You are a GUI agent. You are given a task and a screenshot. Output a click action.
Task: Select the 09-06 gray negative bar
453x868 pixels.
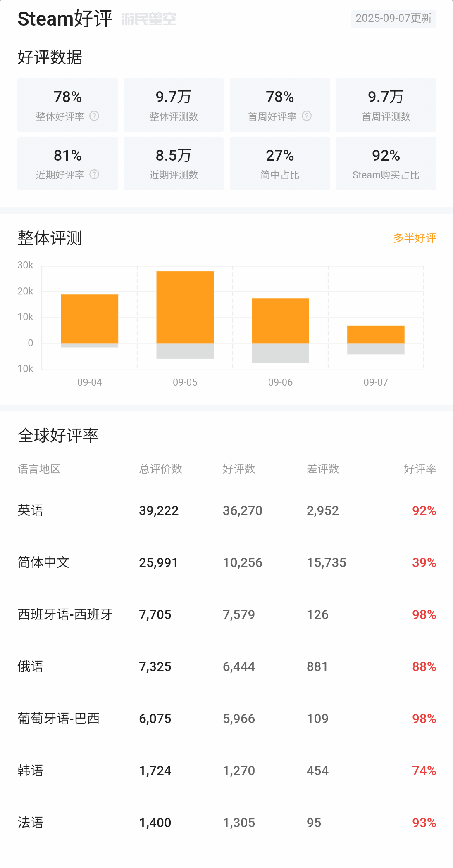[x=280, y=353]
